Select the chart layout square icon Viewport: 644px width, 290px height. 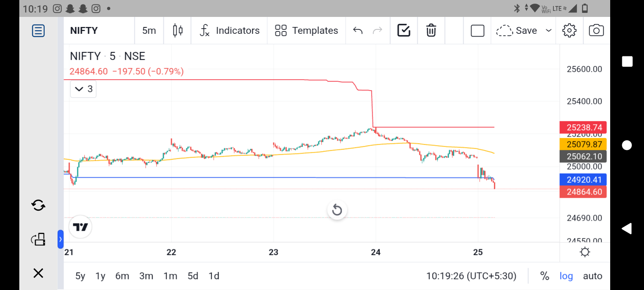477,31
